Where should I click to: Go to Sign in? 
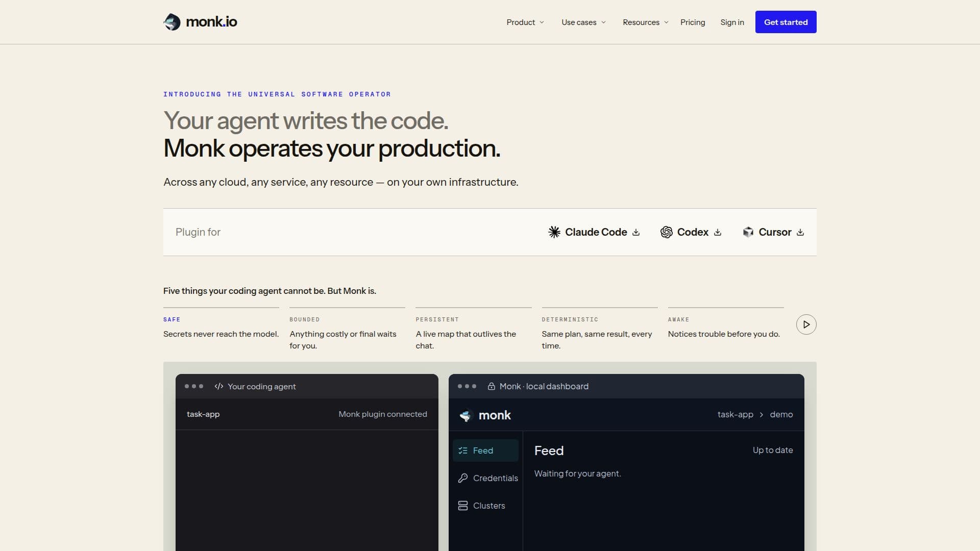732,22
